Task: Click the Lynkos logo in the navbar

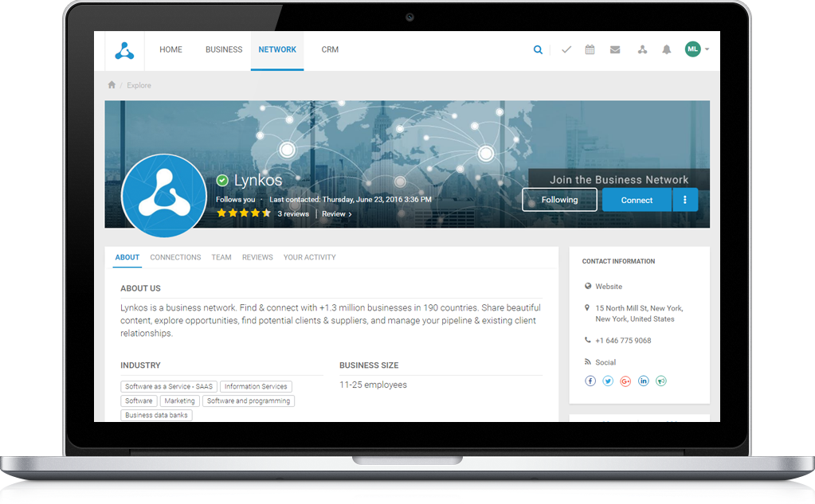Action: 125,50
